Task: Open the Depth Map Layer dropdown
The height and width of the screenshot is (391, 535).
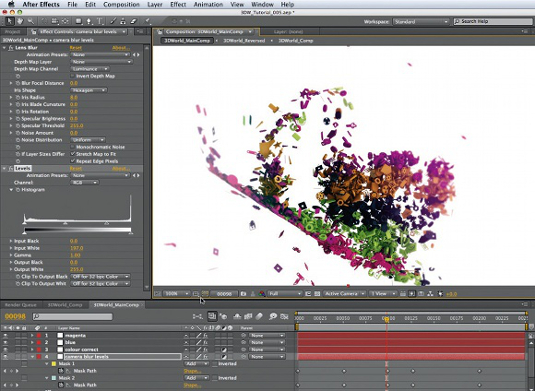Action: click(x=101, y=62)
